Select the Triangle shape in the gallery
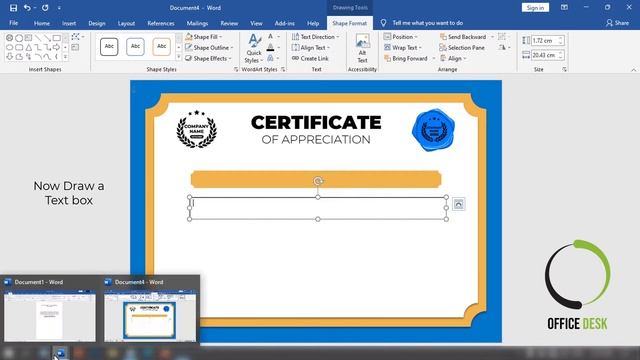Viewport: 640px width, 360px height. [x=28, y=47]
